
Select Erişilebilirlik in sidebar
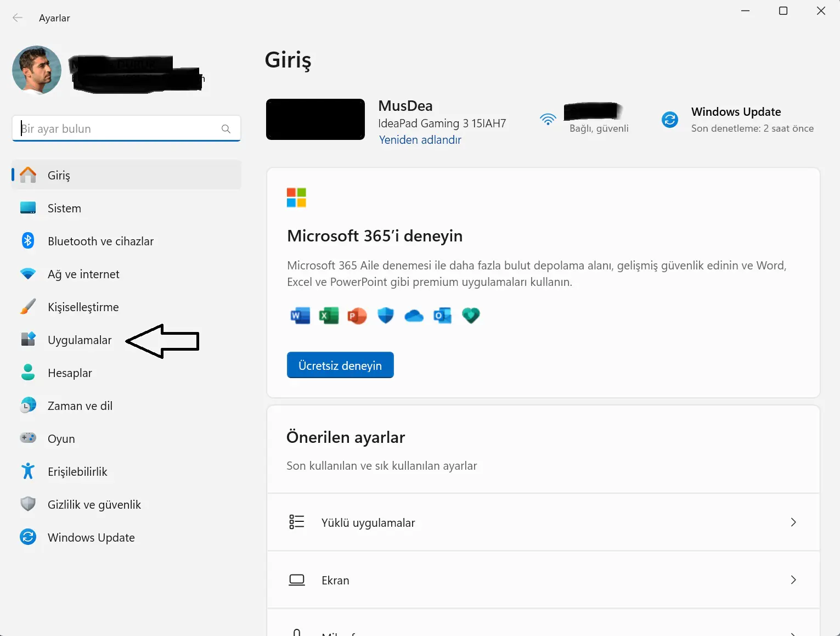[x=126, y=471]
